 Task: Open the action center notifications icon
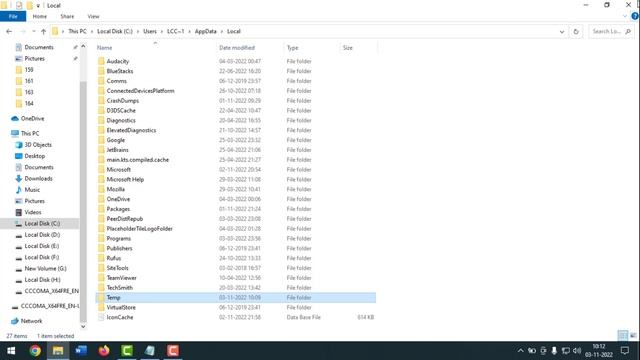coord(624,351)
